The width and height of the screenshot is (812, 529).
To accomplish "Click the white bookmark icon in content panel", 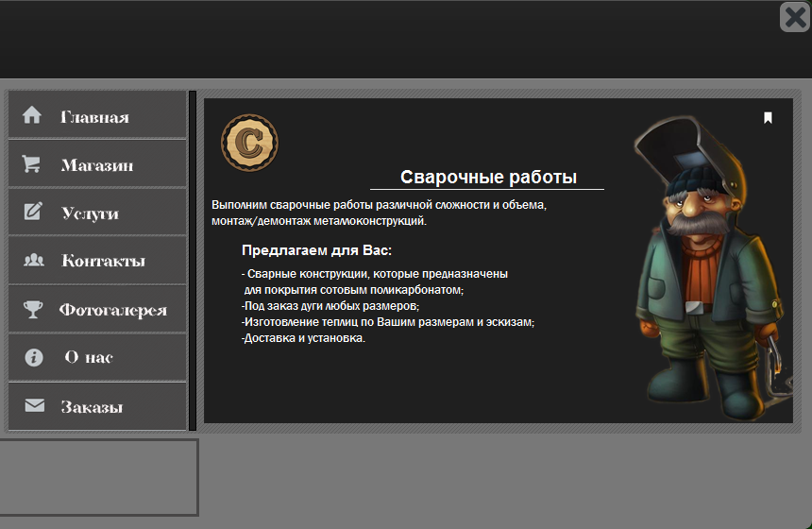I will (x=768, y=118).
